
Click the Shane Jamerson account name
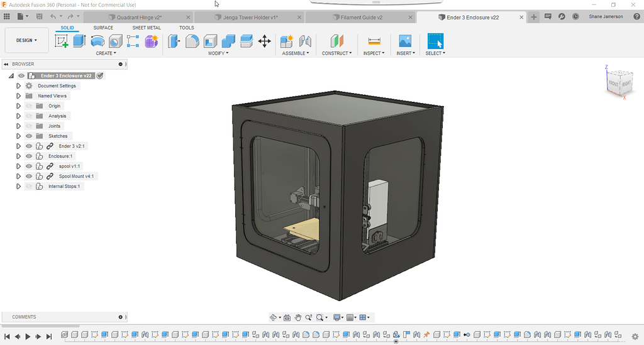(606, 17)
